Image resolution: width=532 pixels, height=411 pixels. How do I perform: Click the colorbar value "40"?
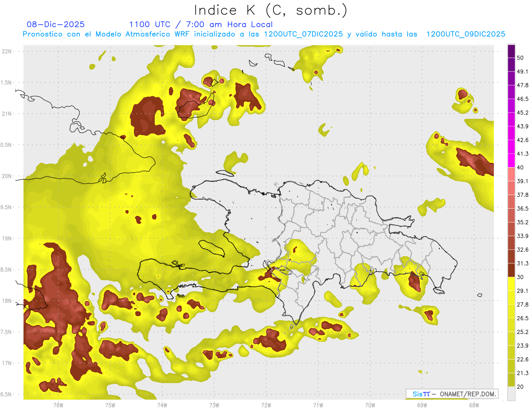pos(520,168)
